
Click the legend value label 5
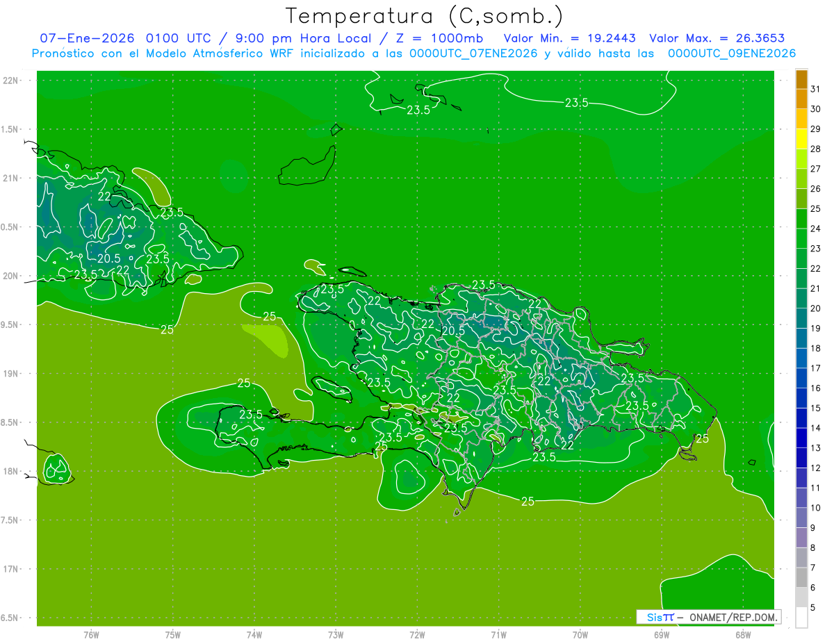[x=813, y=608]
